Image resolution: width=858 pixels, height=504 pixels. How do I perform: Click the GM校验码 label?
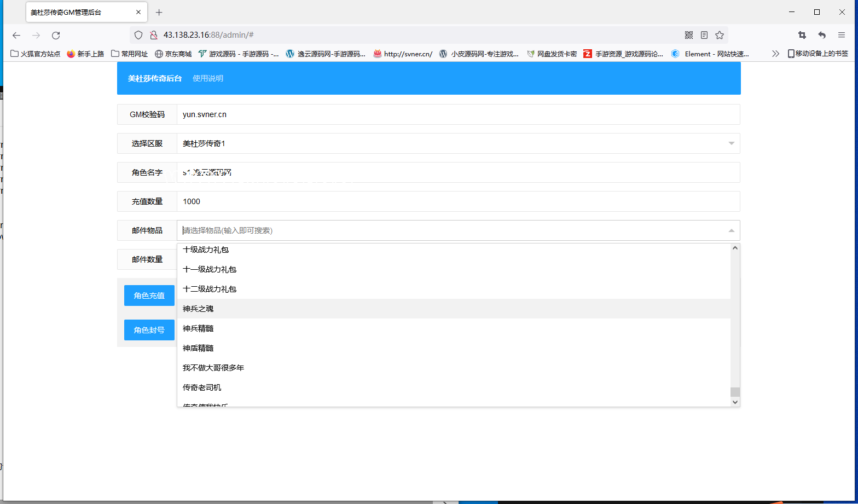point(147,114)
